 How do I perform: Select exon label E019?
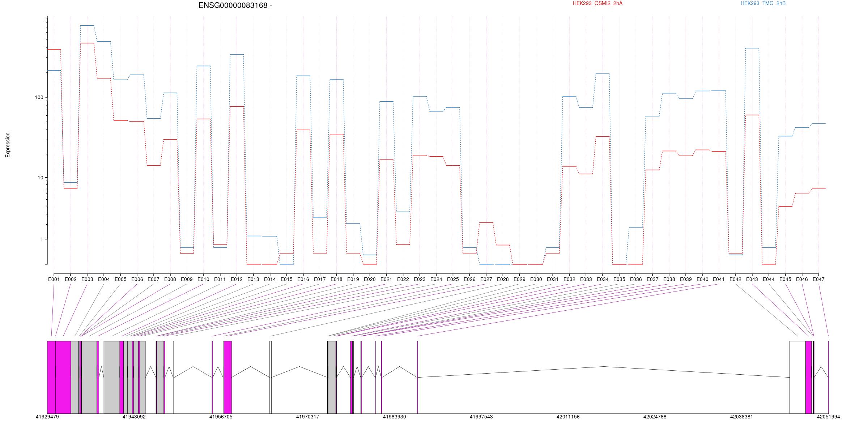coord(353,279)
